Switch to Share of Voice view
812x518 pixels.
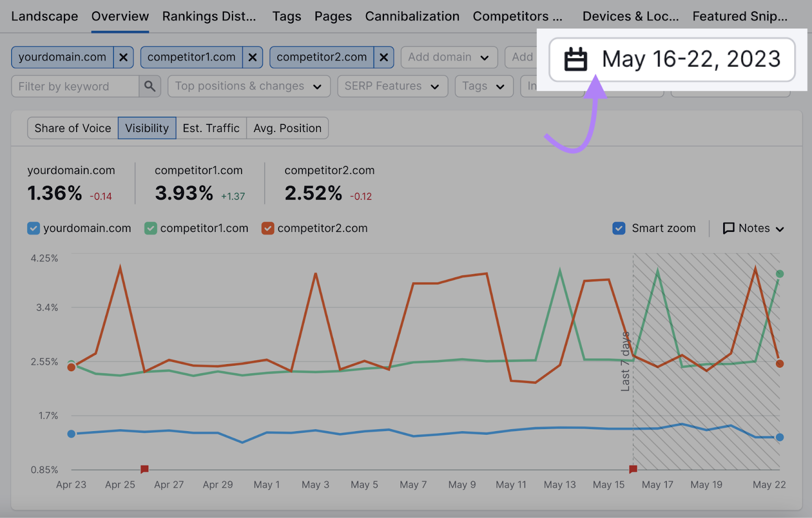point(72,128)
